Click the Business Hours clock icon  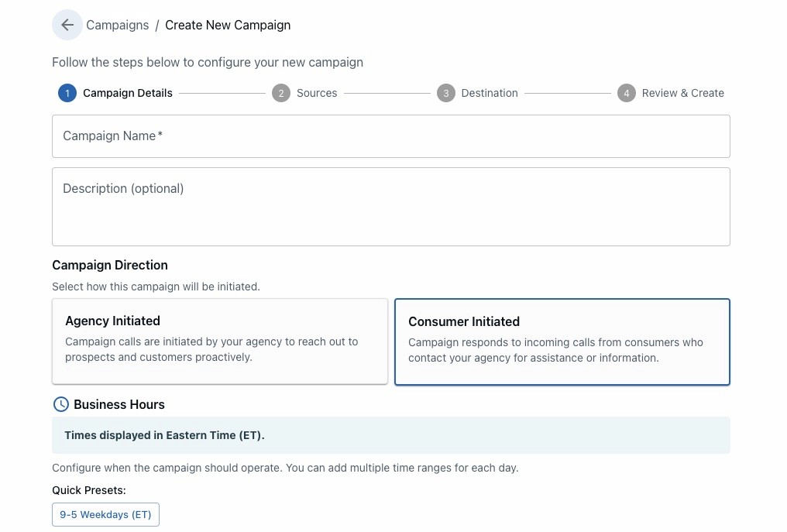pos(60,404)
